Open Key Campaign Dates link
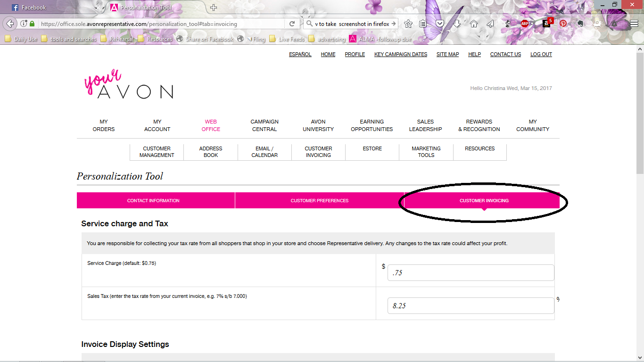 point(401,54)
